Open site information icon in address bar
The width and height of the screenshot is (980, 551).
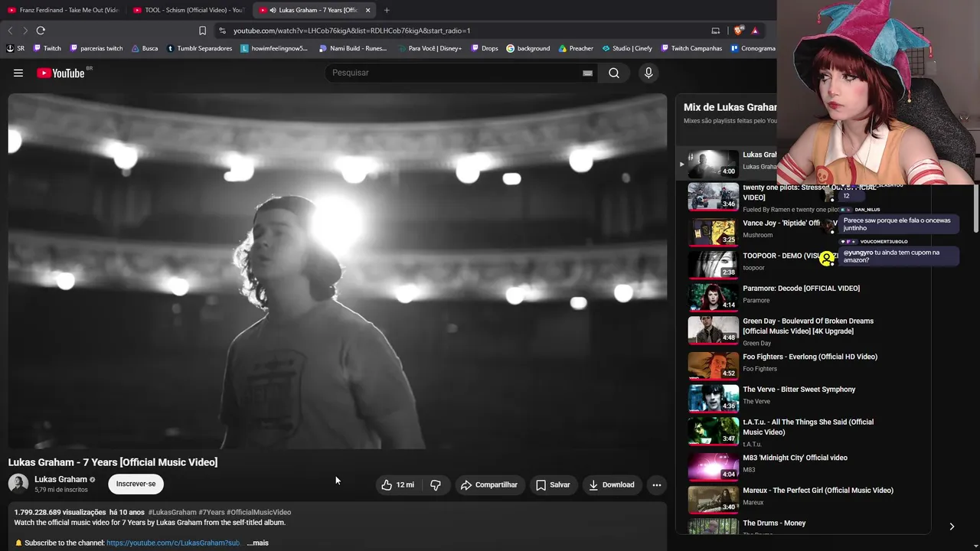point(222,31)
